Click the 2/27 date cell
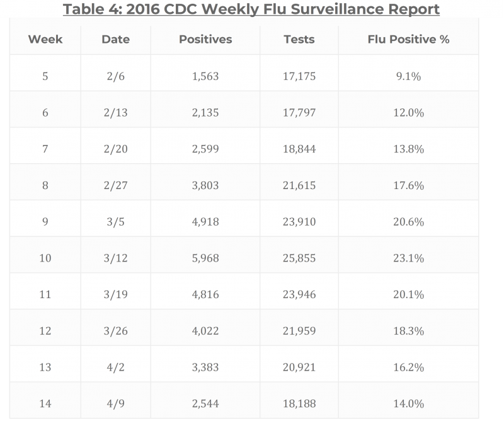The image size is (504, 443). [115, 186]
